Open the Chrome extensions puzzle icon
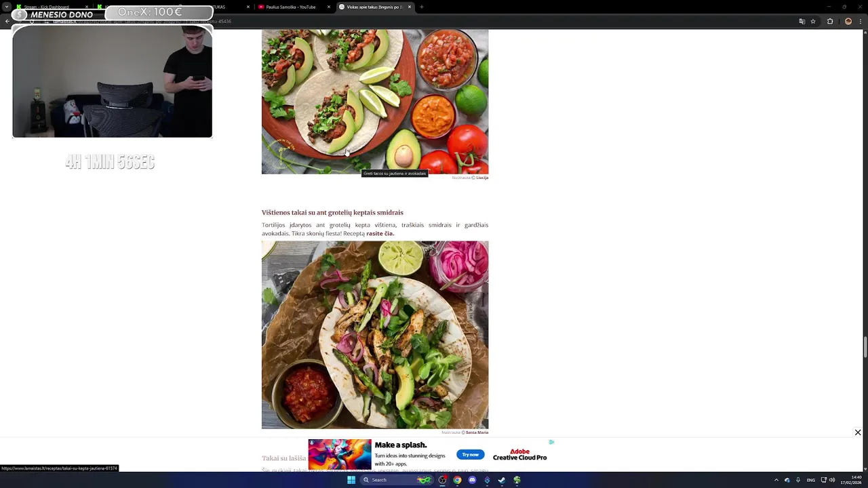Viewport: 868px width, 488px height. click(x=830, y=21)
